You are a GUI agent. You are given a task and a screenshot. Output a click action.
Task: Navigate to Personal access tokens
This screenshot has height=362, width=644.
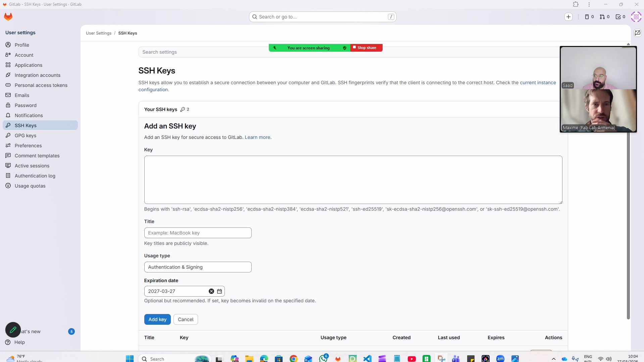click(40, 85)
